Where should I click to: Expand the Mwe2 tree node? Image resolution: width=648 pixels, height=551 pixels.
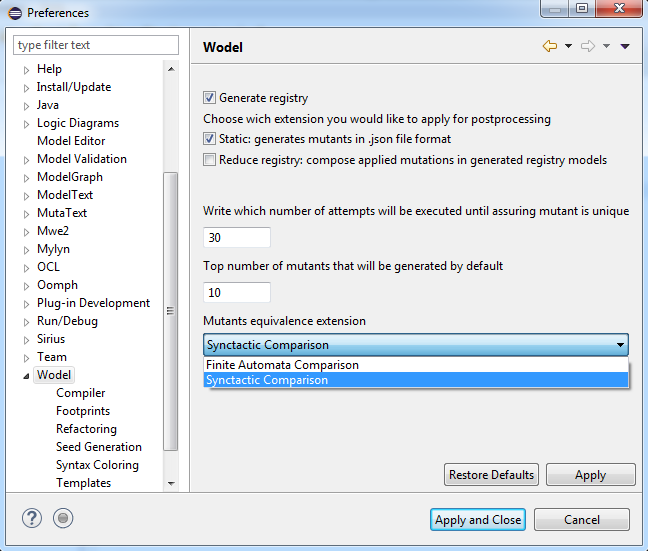pyautogui.click(x=26, y=232)
